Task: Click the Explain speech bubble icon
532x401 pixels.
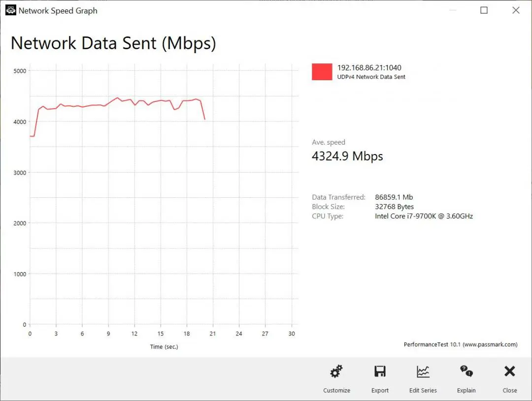Action: point(466,371)
